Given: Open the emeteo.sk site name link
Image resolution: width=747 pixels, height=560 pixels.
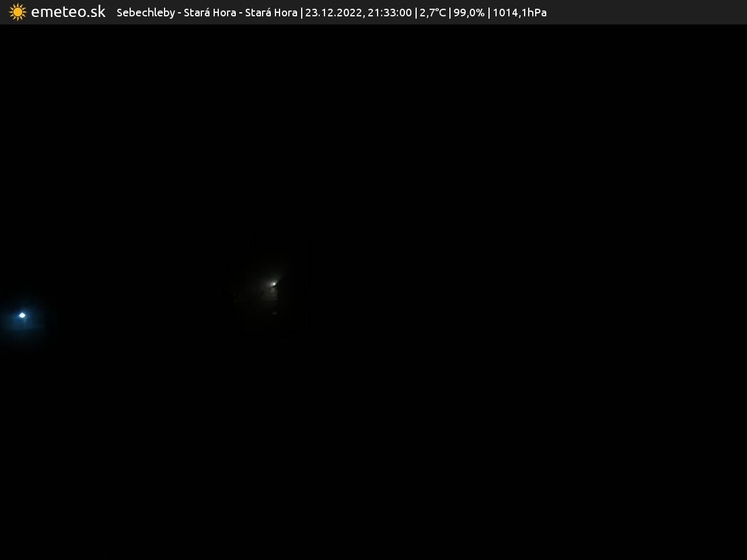Looking at the screenshot, I should (68, 12).
